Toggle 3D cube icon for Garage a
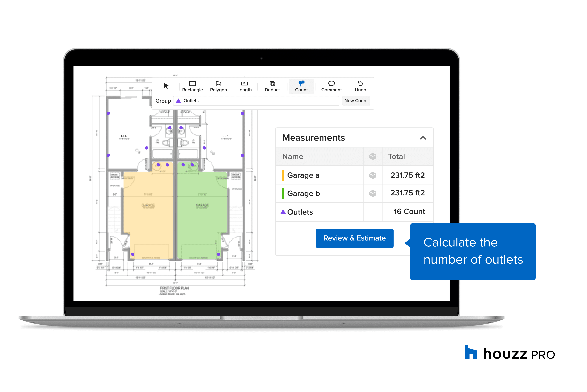The height and width of the screenshot is (392, 587). coord(373,175)
